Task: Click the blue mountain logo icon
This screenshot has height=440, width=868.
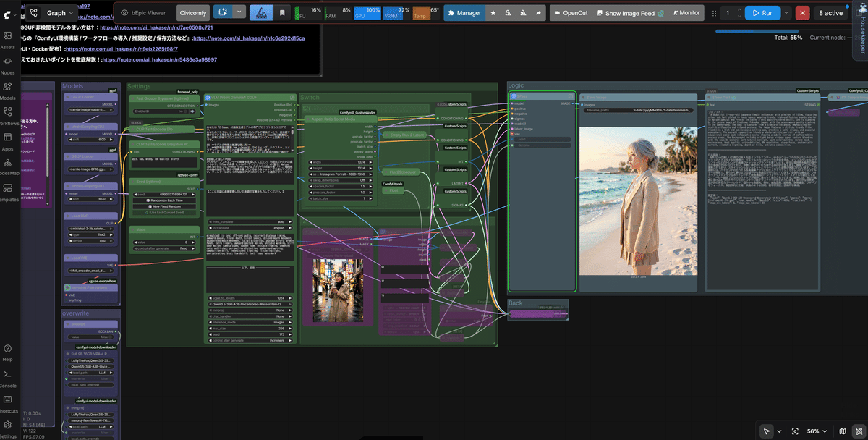Action: (261, 12)
